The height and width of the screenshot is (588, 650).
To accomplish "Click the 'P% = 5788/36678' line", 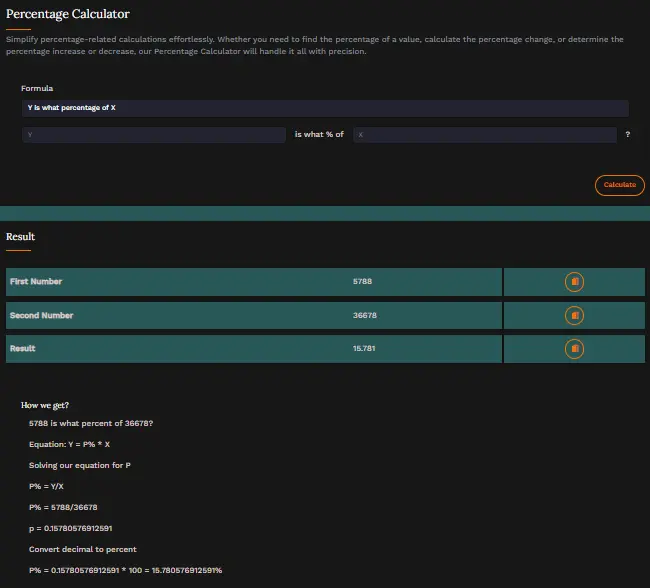I will coord(63,508).
